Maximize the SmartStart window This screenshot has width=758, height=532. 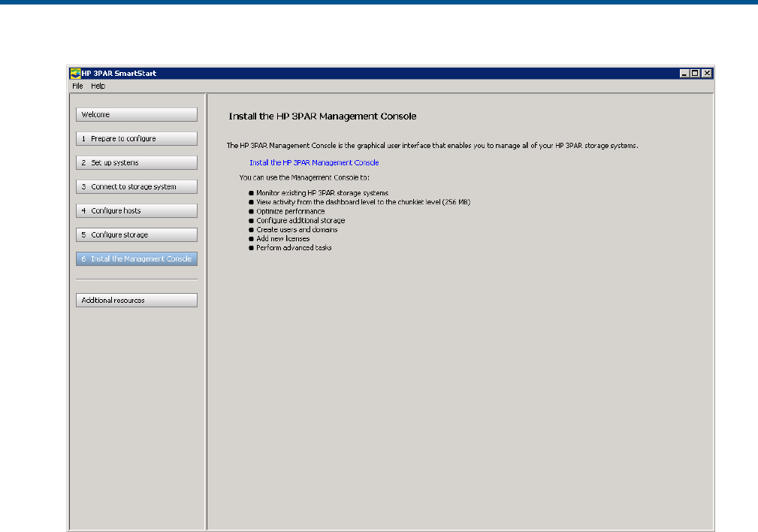tap(695, 74)
